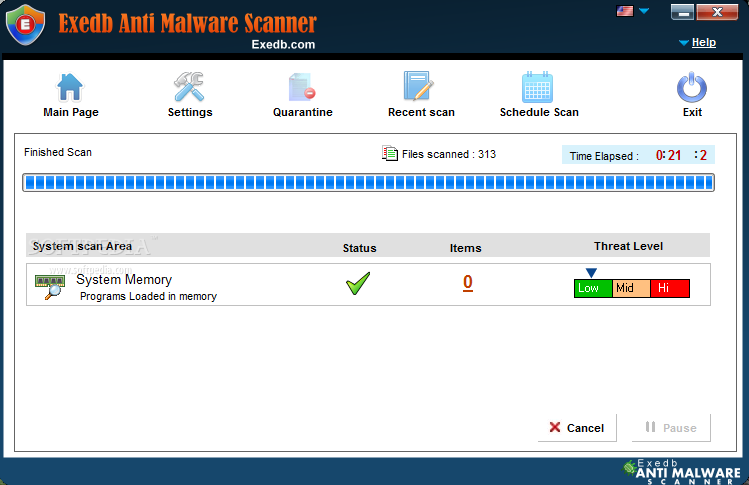Click the Settings label

[x=190, y=112]
